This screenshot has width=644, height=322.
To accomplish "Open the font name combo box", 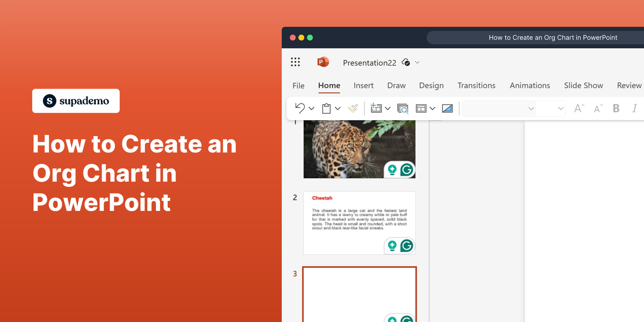I will pyautogui.click(x=499, y=108).
